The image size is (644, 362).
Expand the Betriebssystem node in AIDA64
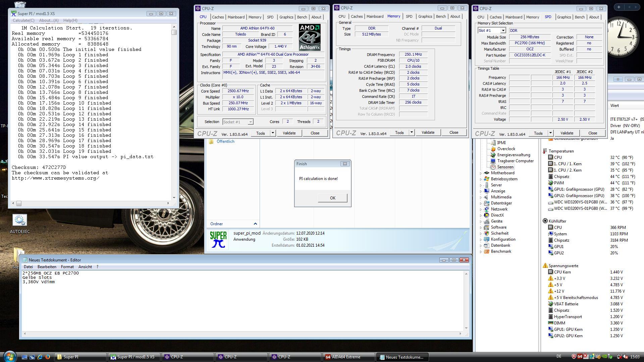point(481,179)
